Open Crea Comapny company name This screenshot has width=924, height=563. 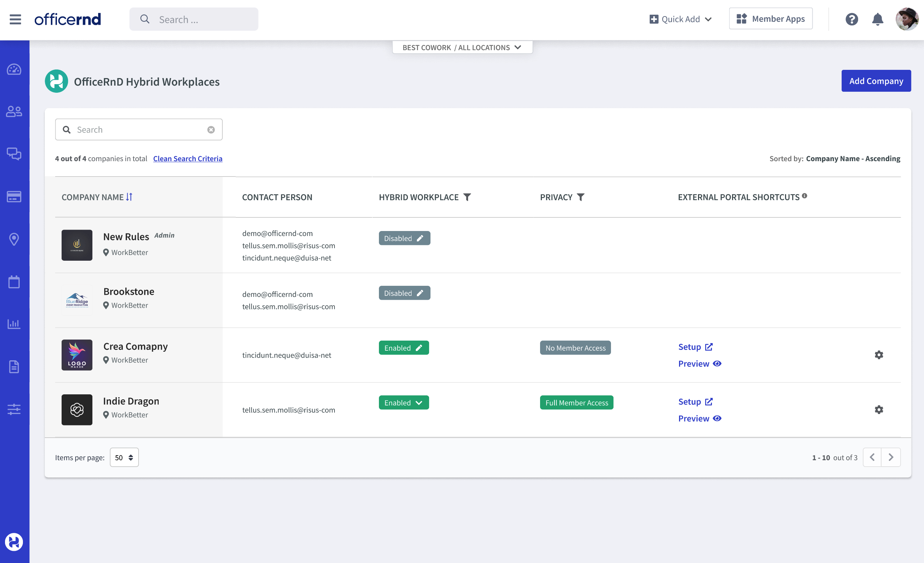pos(135,346)
